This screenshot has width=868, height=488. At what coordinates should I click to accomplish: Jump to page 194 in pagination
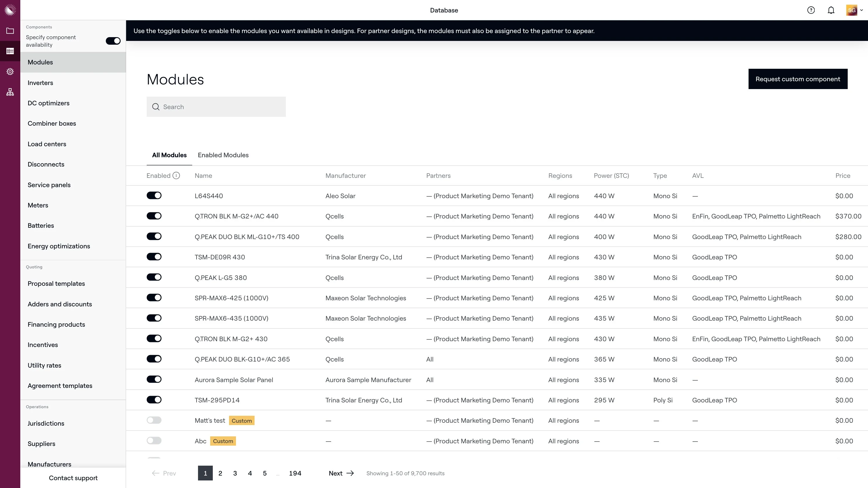[x=295, y=473]
